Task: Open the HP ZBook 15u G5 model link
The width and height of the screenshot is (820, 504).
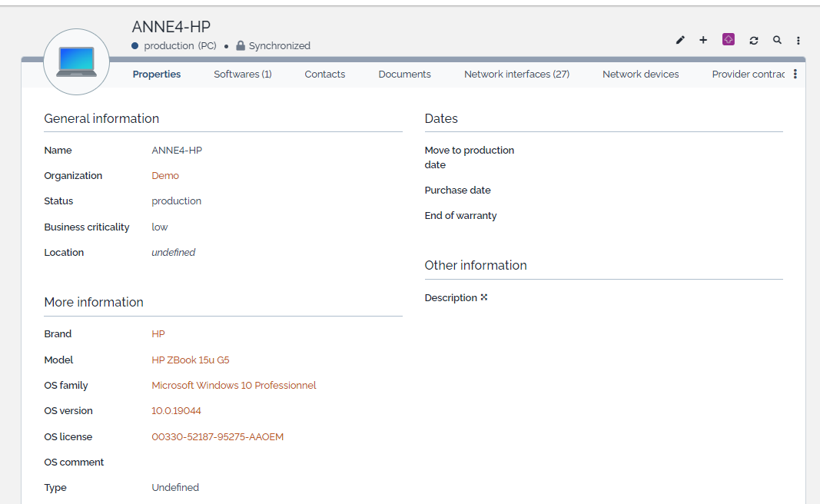Action: [191, 360]
